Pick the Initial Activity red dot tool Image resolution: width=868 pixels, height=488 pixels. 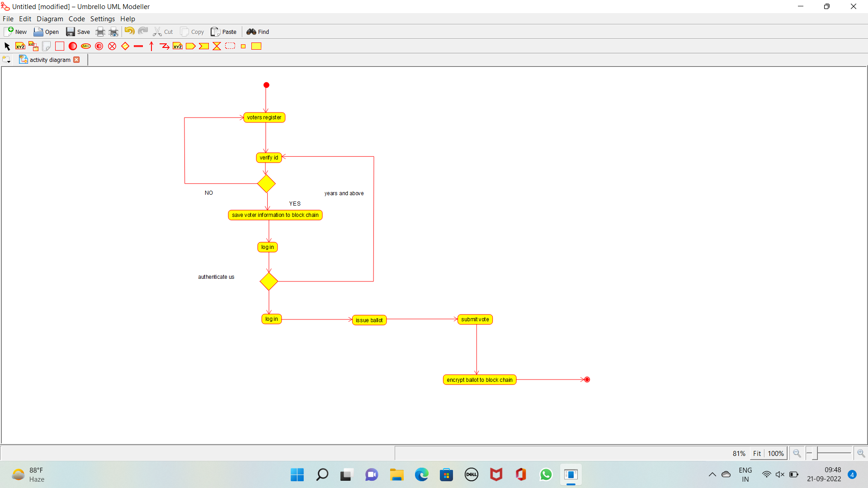coord(73,46)
